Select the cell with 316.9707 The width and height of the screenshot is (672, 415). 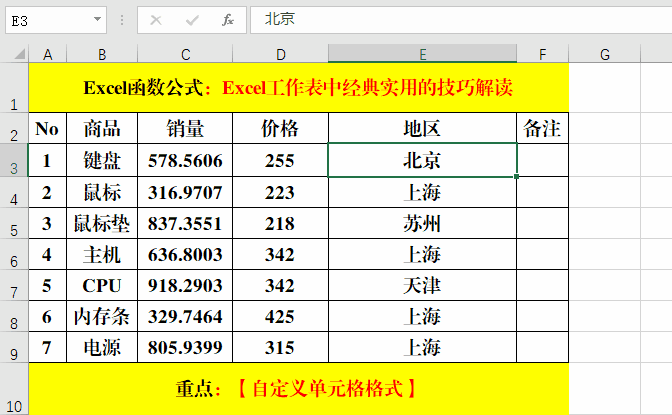coord(185,192)
